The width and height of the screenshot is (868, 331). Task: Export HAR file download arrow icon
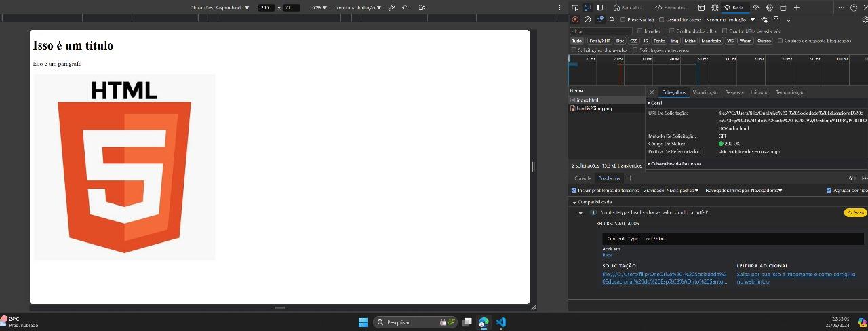coord(789,20)
